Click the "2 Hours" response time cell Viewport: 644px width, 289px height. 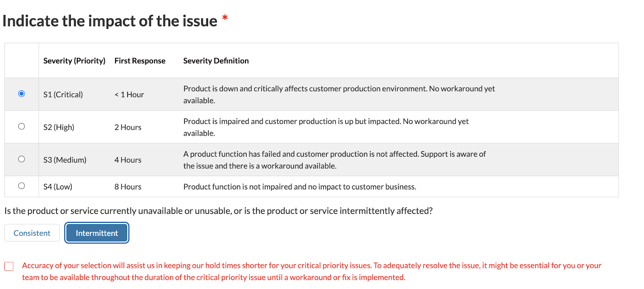pos(128,127)
